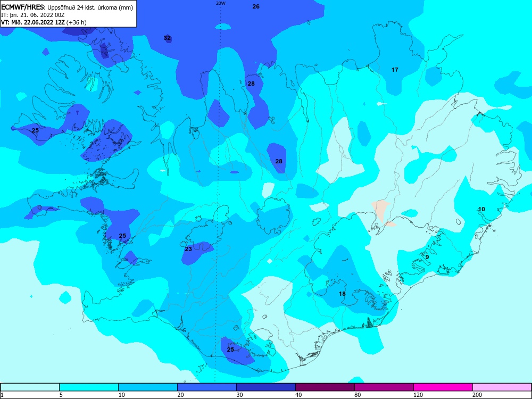The image size is (532, 399).
Task: Click the 18 mm value over the glacier
Action: point(342,294)
